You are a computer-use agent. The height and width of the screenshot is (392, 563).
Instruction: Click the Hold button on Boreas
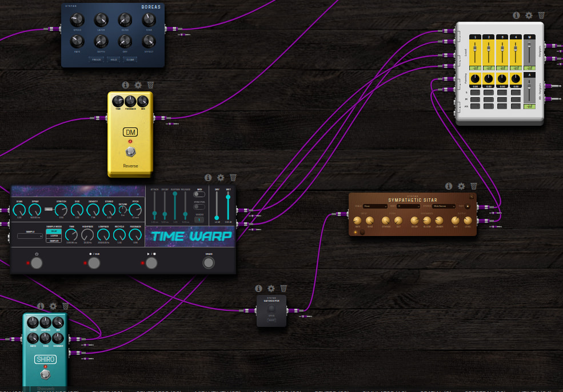[114, 59]
